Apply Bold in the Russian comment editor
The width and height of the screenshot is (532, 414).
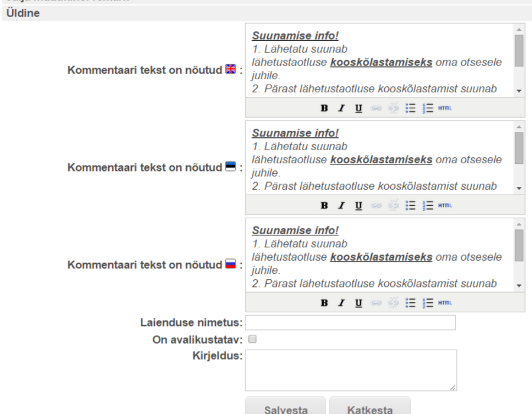325,303
